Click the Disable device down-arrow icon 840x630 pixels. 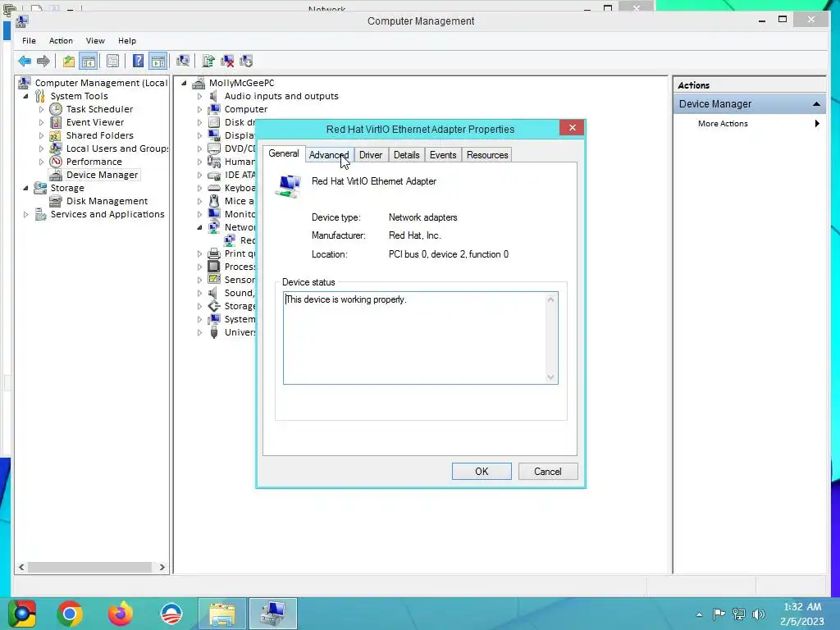[x=246, y=61]
